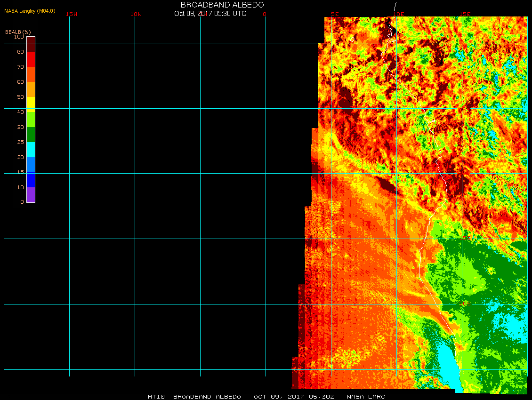Choose the dark blue 10-15% legend swatch

tap(31, 180)
